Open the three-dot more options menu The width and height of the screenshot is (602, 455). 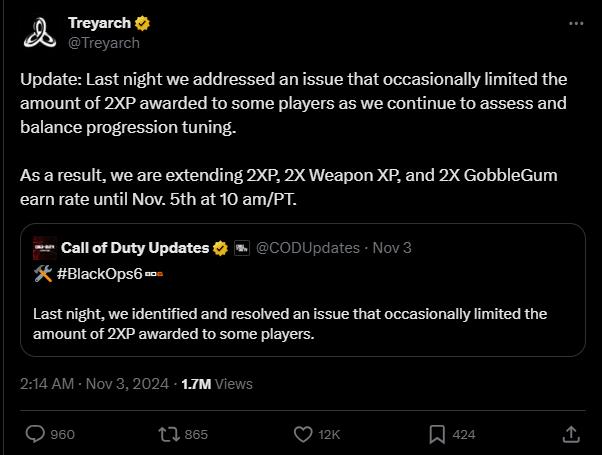(576, 23)
